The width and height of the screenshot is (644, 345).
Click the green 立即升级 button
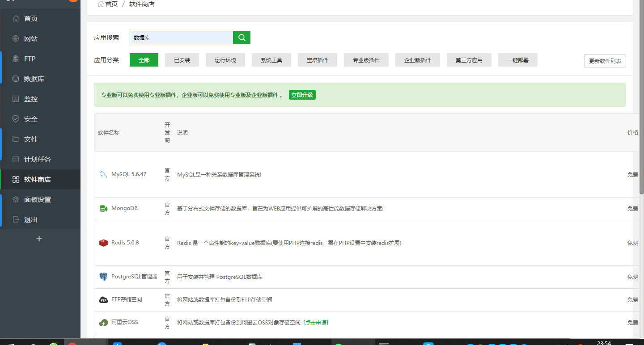[302, 95]
